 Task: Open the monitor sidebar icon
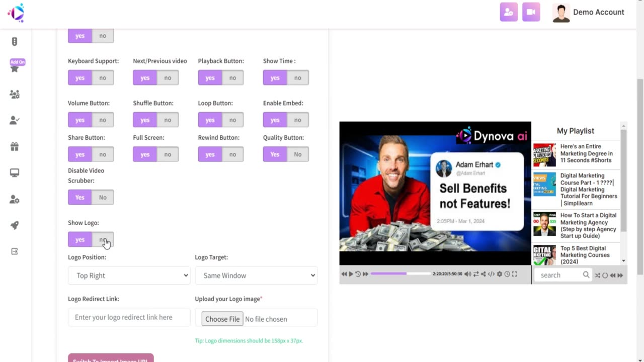15,173
